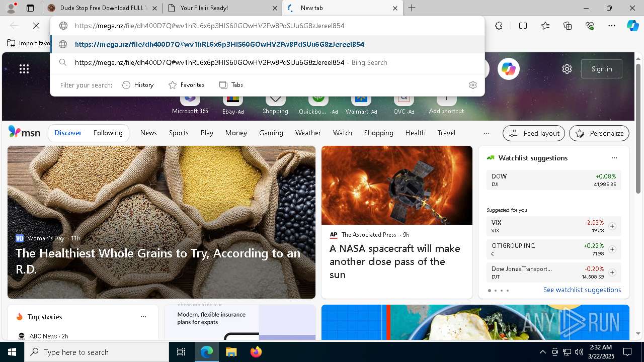Open Gaming category
The height and width of the screenshot is (362, 644).
coord(271,133)
